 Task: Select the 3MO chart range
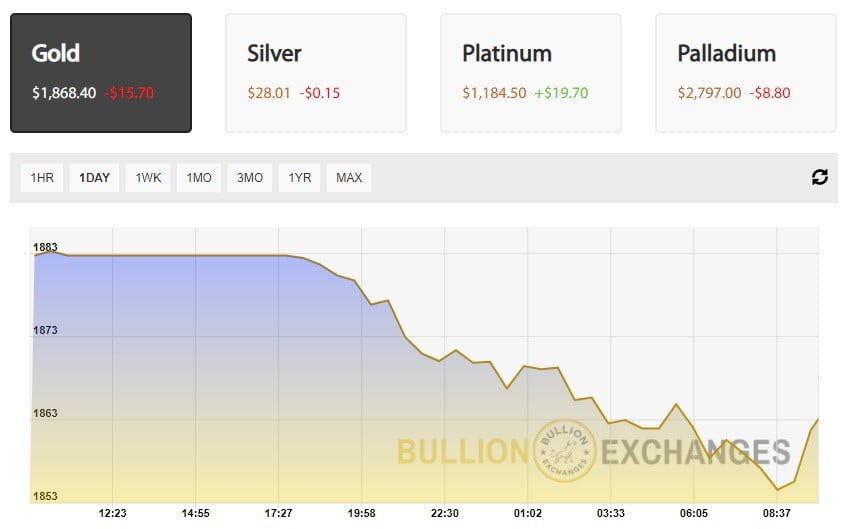pyautogui.click(x=250, y=178)
